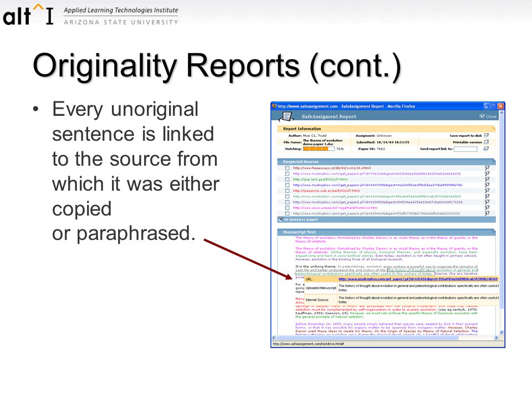Screen dimensions: 532x399
Task: Open the mydropbox id=10946 source link
Action: [x=377, y=214]
